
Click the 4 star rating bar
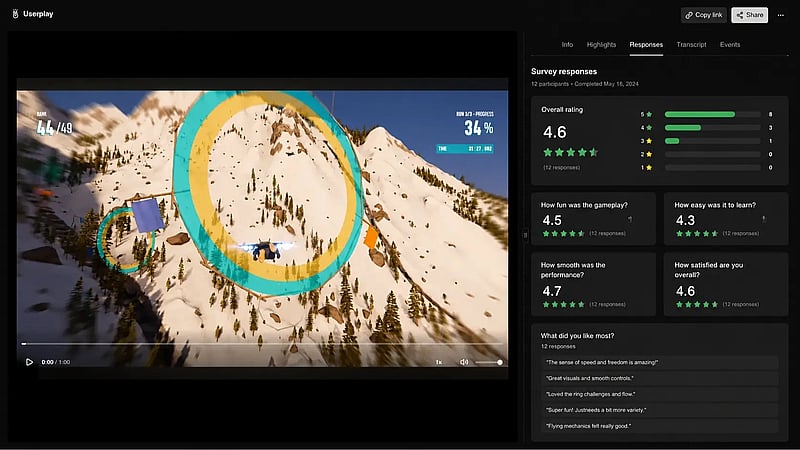712,128
